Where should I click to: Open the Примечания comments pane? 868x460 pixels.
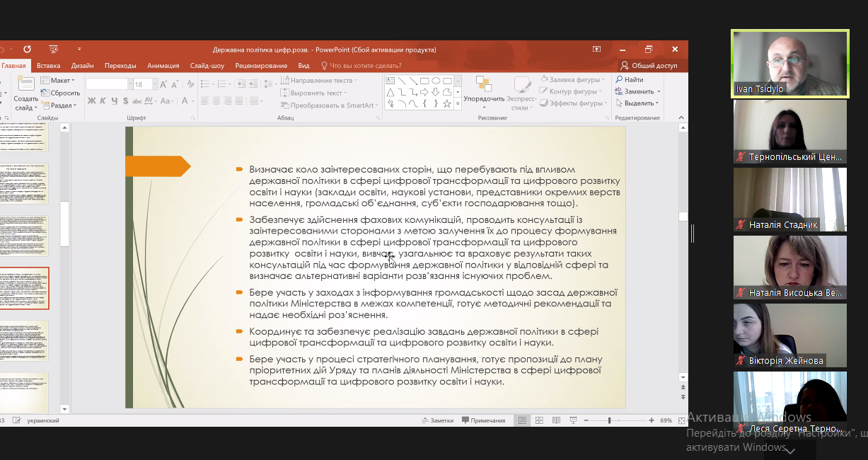click(x=484, y=420)
